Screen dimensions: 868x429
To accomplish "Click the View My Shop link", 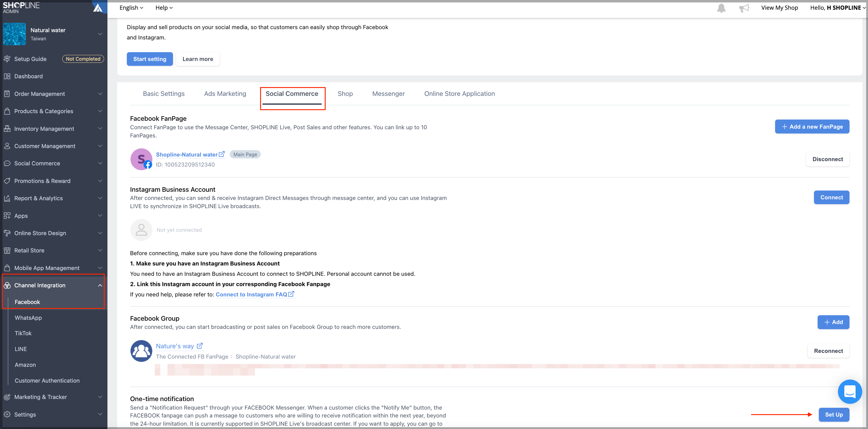I will [779, 8].
